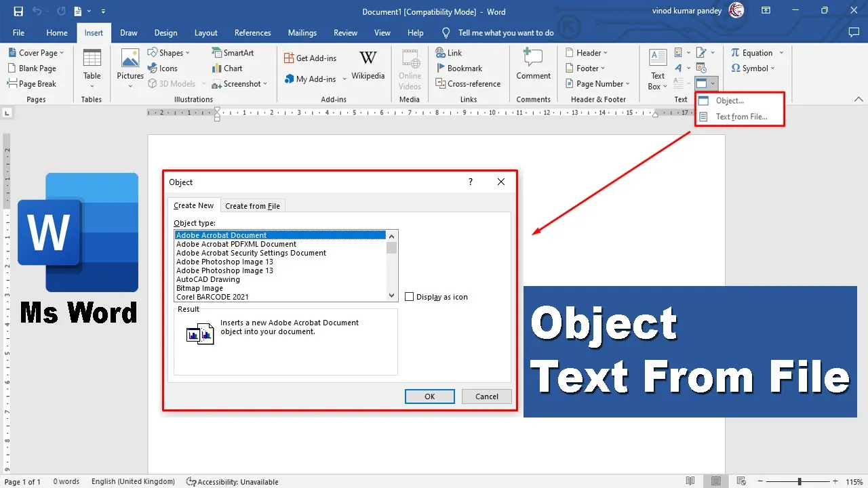
Task: Open the Table insert grid
Action: pyautogui.click(x=92, y=68)
